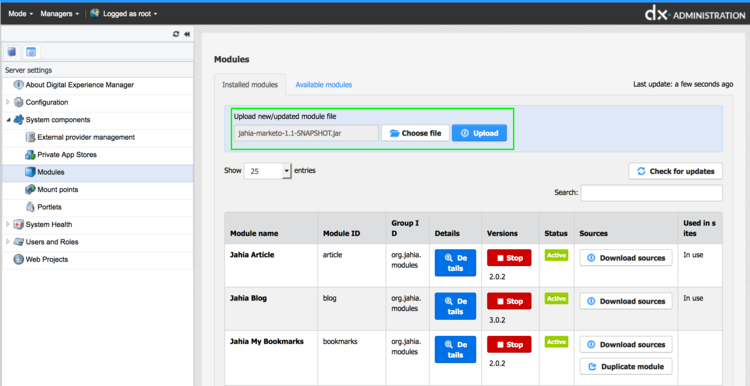Viewport: 750px width, 386px height.
Task: Open Web Projects in the tree
Action: pyautogui.click(x=46, y=259)
